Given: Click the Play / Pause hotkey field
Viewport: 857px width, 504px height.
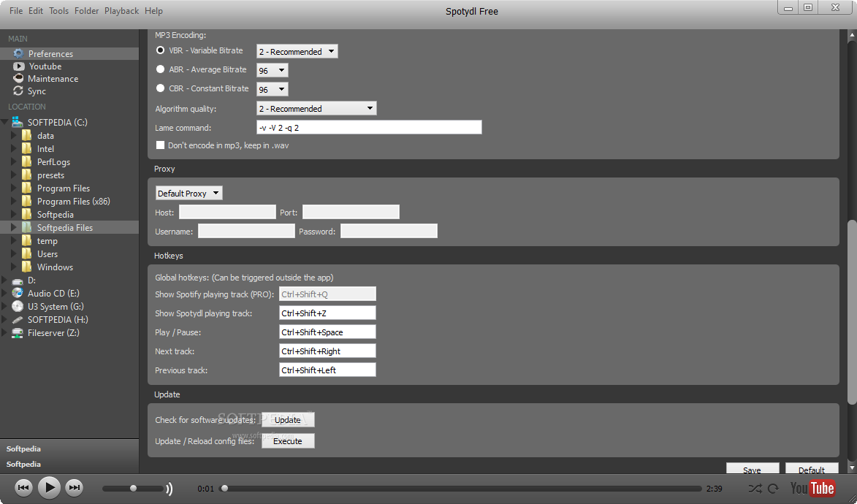Looking at the screenshot, I should pyautogui.click(x=327, y=332).
